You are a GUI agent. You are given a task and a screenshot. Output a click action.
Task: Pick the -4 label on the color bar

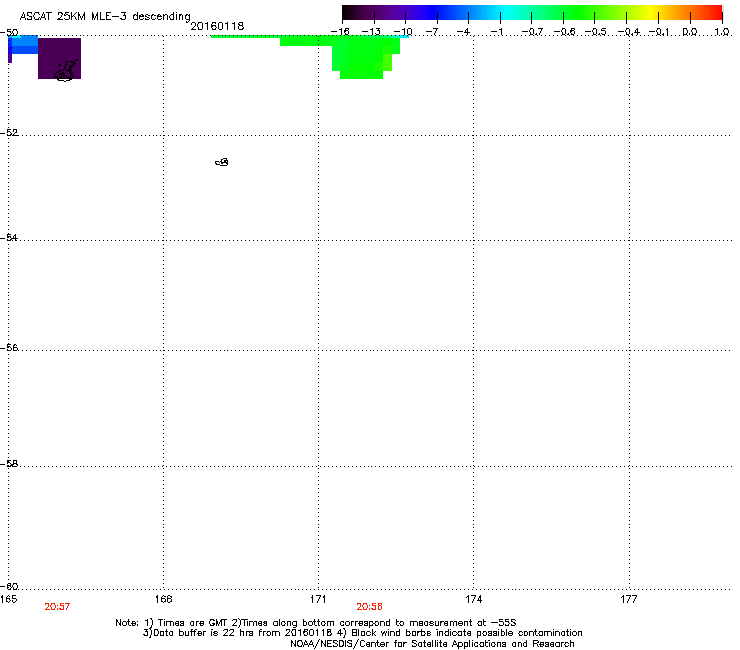point(463,32)
